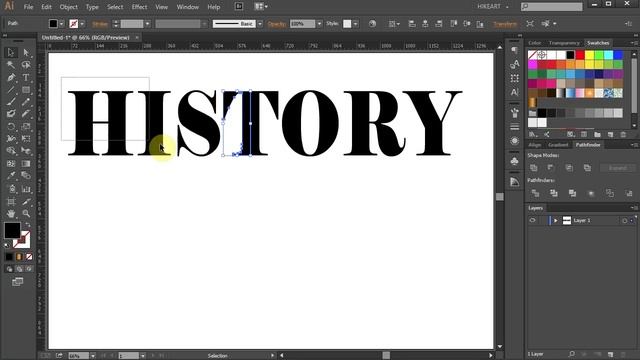Screen dimensions: 640x360
Task: Select the Direct Selection tool
Action: 26,53
